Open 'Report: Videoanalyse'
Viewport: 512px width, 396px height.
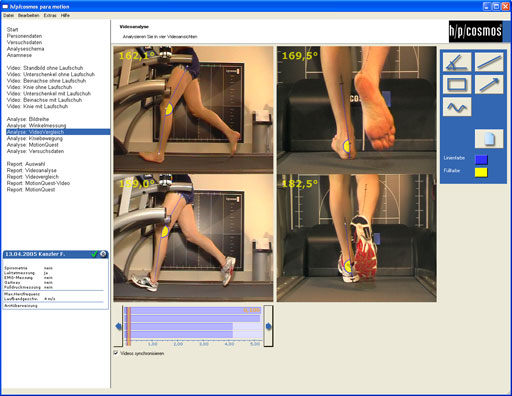(32, 170)
